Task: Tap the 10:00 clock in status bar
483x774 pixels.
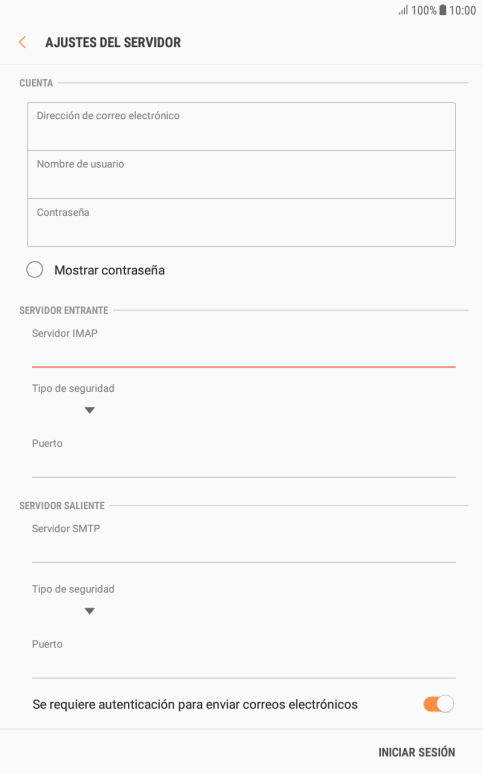Action: coord(462,10)
